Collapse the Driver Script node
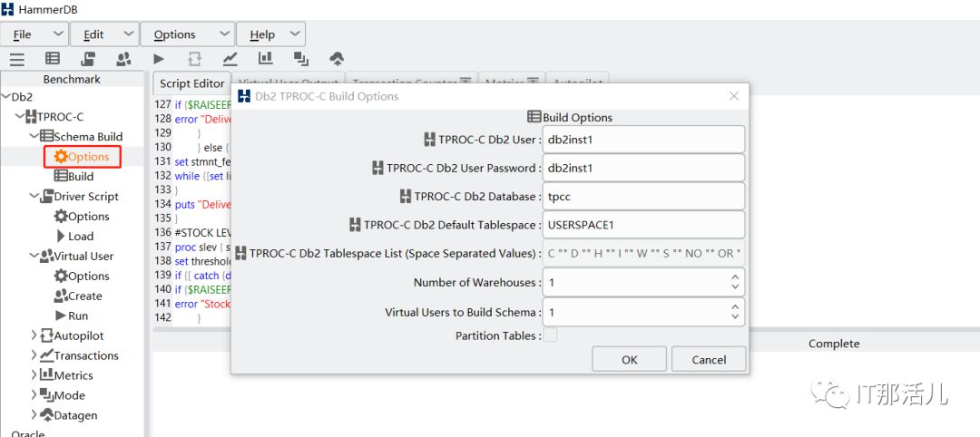The width and height of the screenshot is (980, 437). (34, 197)
